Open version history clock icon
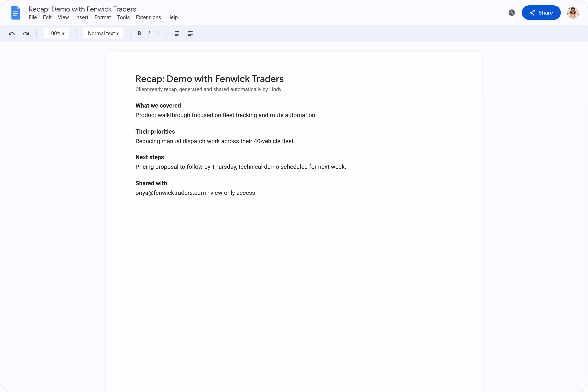Viewport: 588px width, 392px height. coord(512,13)
